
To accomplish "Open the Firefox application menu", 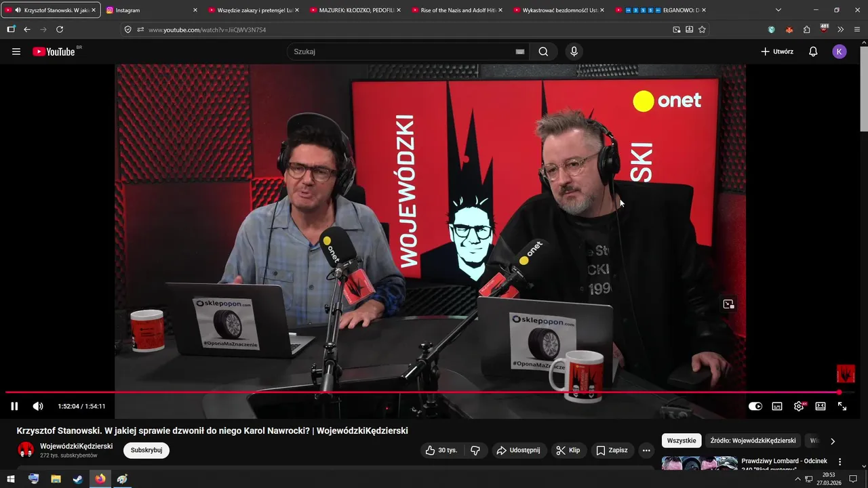I will 858,29.
